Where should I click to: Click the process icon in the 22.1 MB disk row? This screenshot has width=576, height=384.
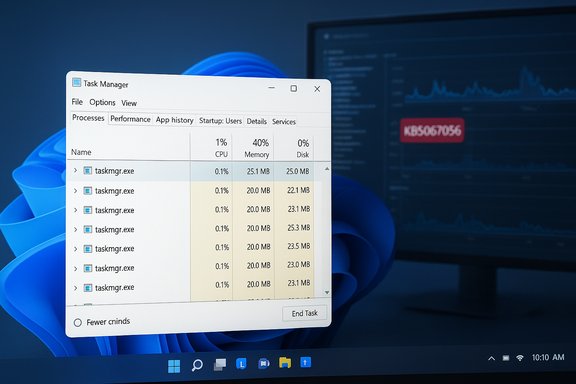coord(87,191)
